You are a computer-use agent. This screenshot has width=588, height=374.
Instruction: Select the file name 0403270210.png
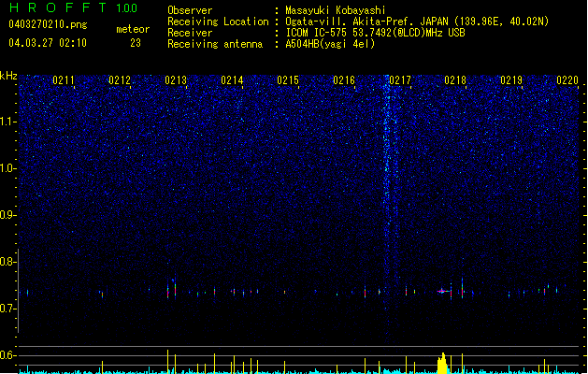click(48, 24)
